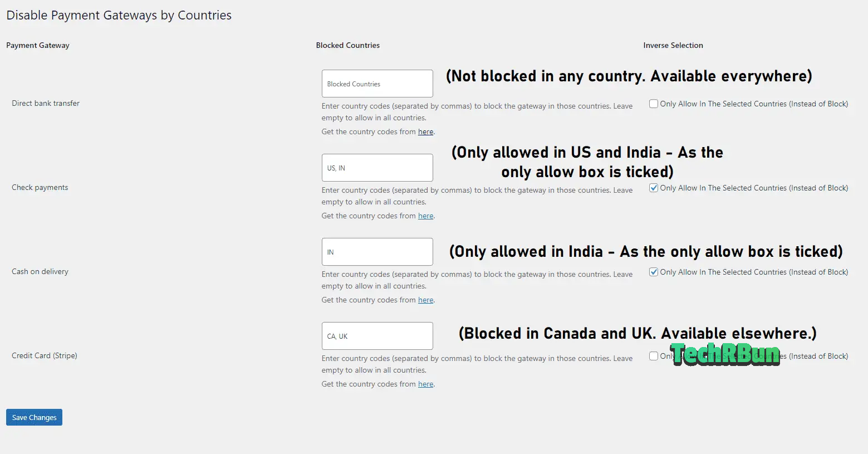Follow the 'here' link in the Check payments row
Viewport: 868px width, 454px height.
pos(425,216)
